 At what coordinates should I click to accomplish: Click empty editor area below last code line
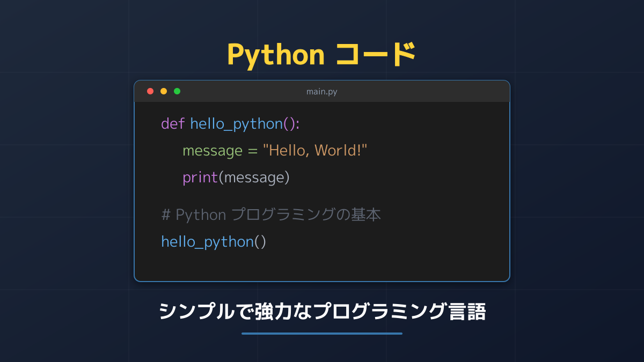pos(322,265)
